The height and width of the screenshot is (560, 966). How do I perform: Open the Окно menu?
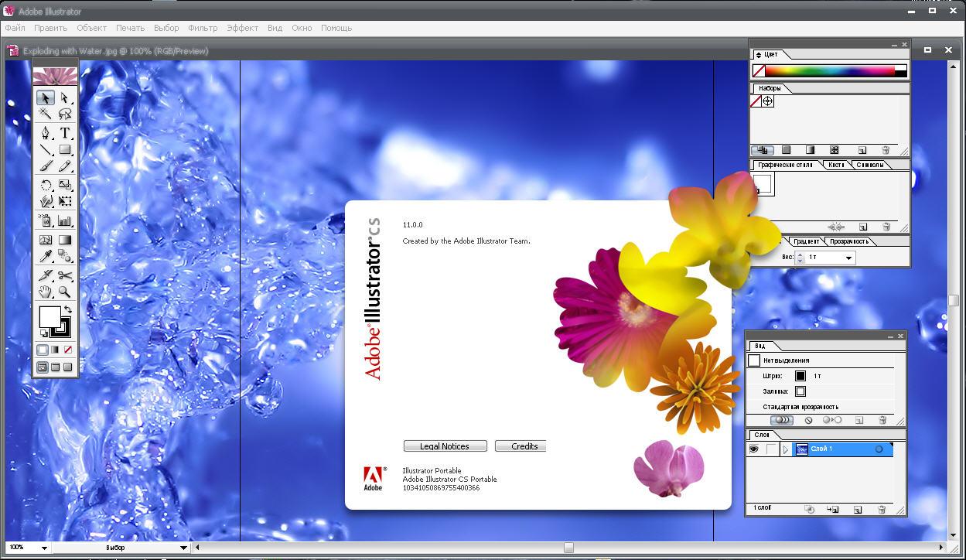click(302, 28)
